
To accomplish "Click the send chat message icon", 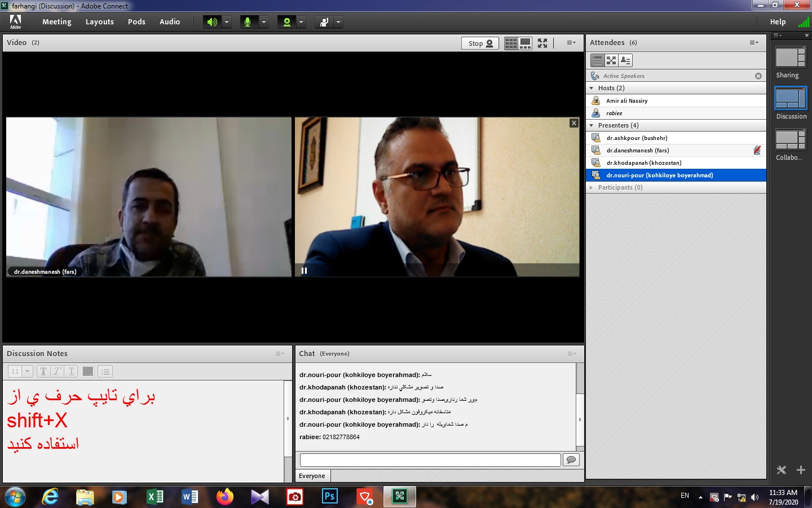I will (x=571, y=459).
